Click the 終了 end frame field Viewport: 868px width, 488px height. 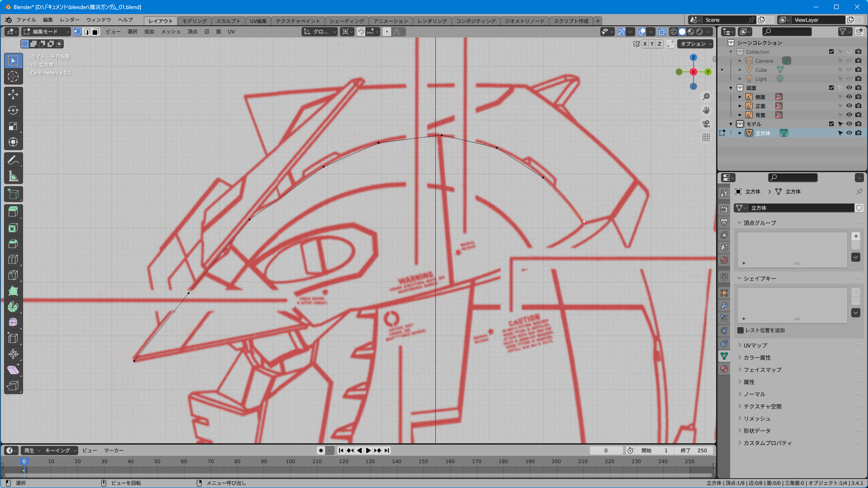click(694, 450)
